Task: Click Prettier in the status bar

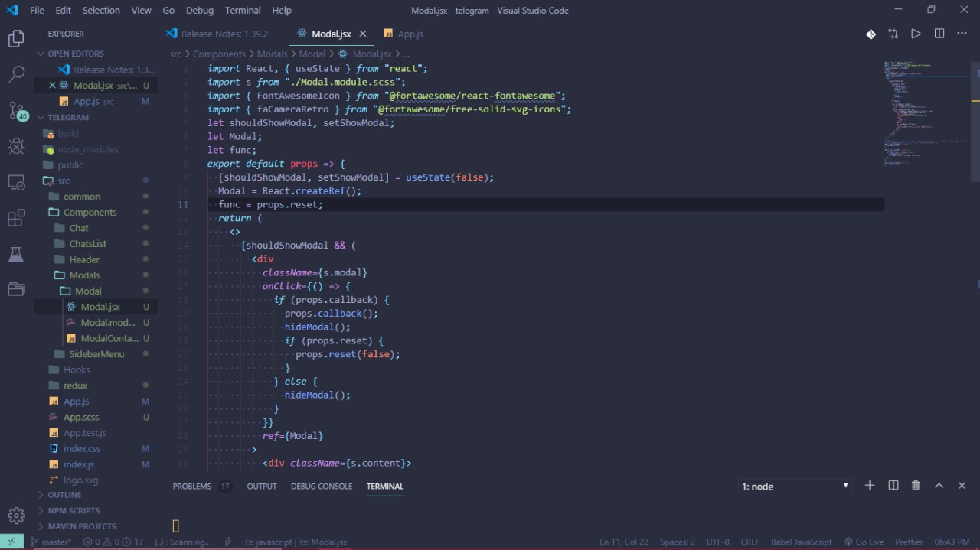Action: coord(910,542)
